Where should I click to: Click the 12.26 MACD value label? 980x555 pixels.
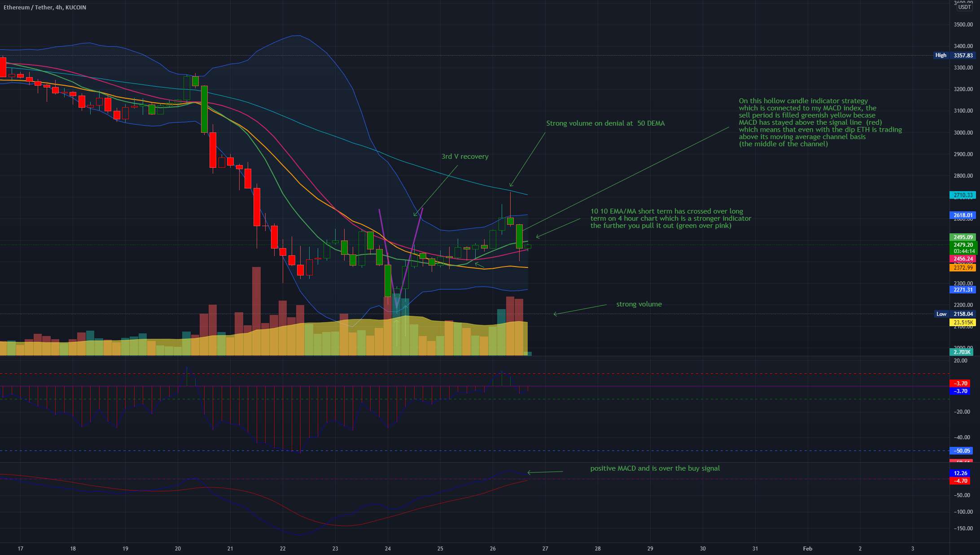(960, 473)
